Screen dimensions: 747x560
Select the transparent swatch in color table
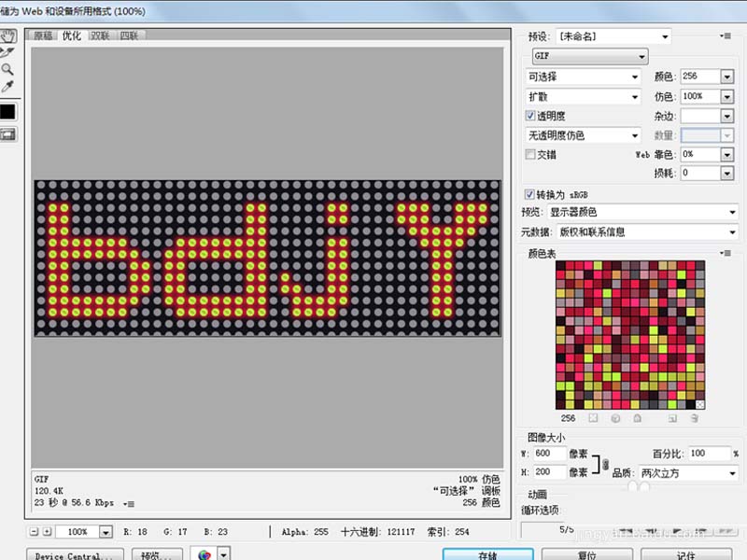(699, 405)
